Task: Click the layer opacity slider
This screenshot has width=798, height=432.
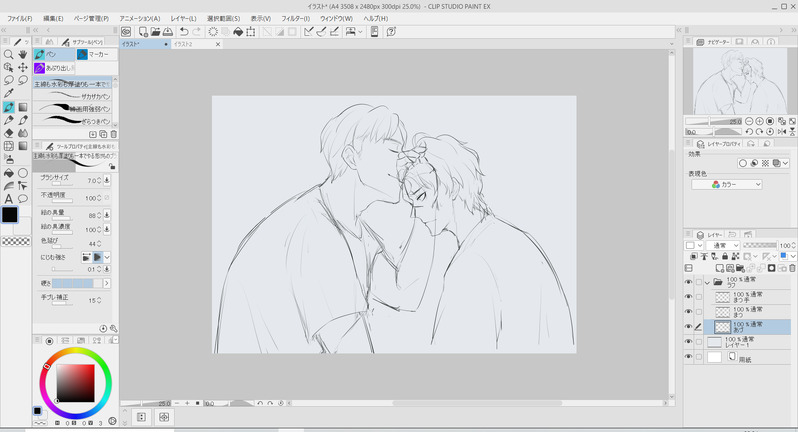Action: tap(759, 245)
